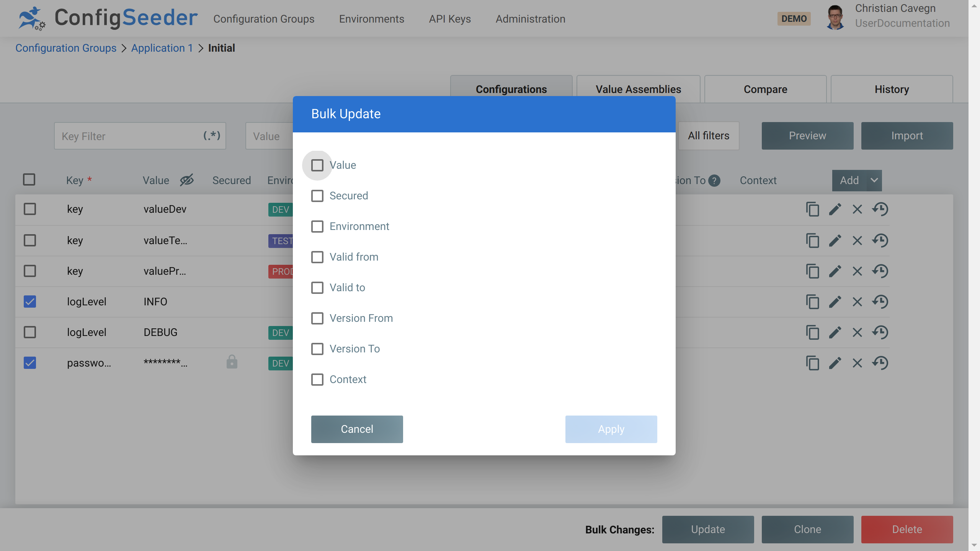This screenshot has width=980, height=551.
Task: Click the copy icon in valueDev row
Action: pos(812,209)
